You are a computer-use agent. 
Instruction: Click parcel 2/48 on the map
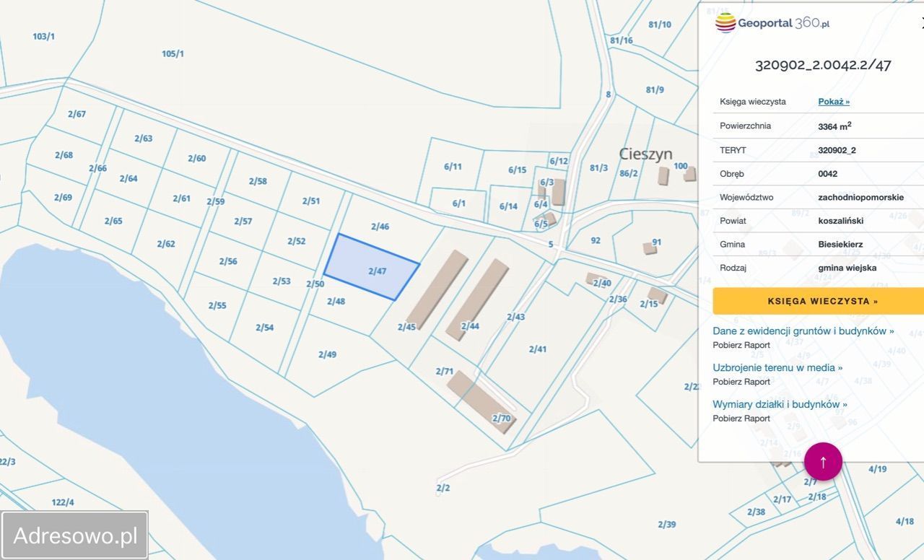336,302
